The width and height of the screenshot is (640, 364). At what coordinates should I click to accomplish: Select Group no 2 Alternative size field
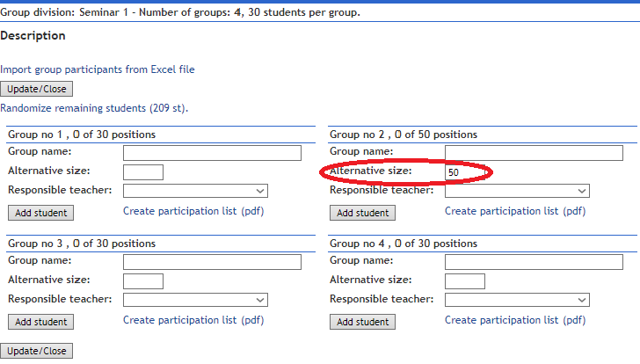[465, 172]
